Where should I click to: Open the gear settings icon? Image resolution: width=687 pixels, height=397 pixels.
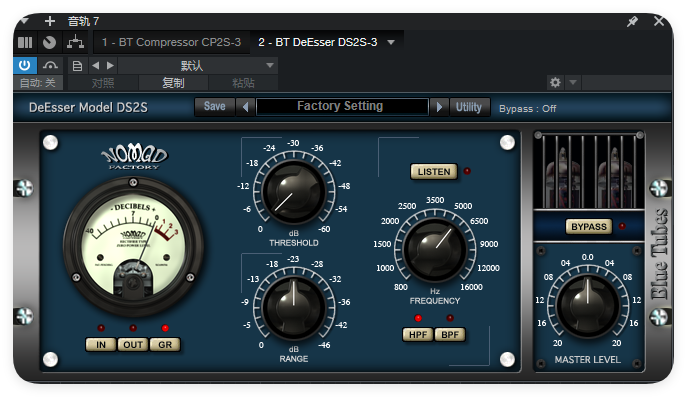click(x=555, y=82)
